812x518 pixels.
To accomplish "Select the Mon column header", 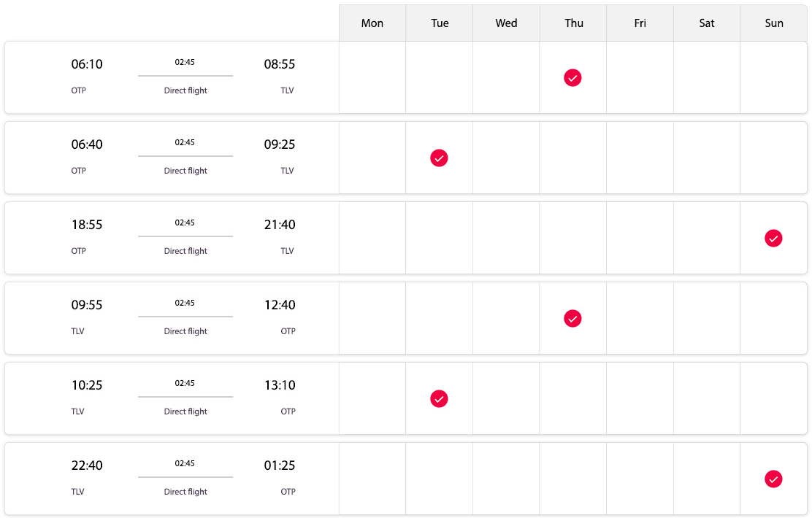I will [372, 23].
